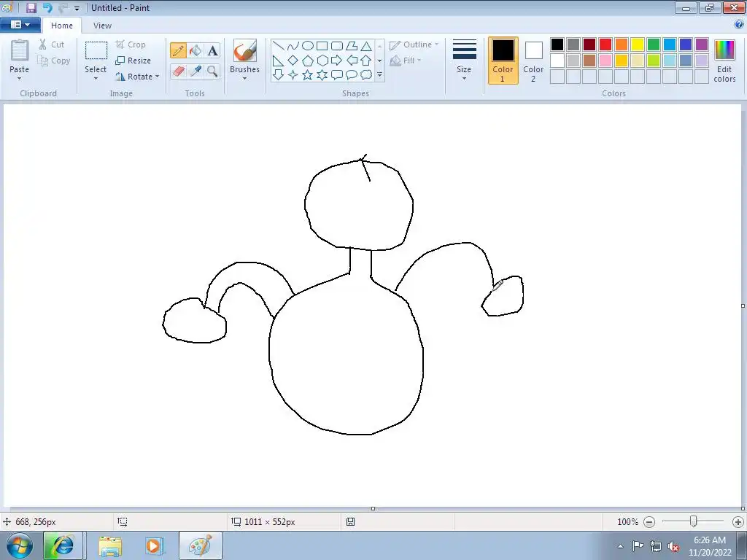This screenshot has width=747, height=560.
Task: Open the Paint file menu button
Action: coord(20,25)
